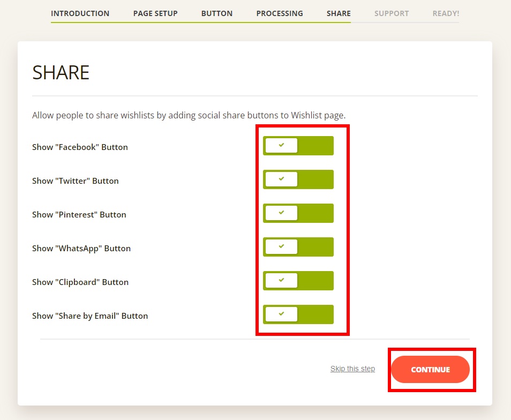Jump to the Support step tab
The height and width of the screenshot is (420, 511).
(392, 13)
